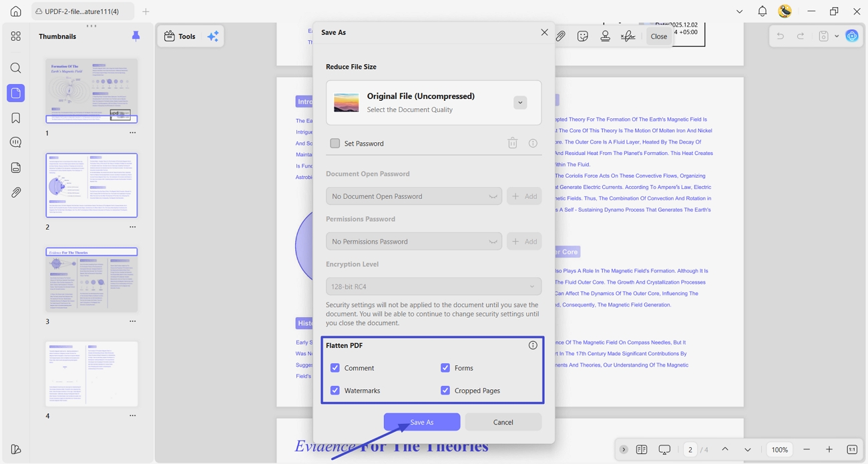Select the signature tool in toolbar
Image resolution: width=868 pixels, height=464 pixels.
[x=628, y=36]
